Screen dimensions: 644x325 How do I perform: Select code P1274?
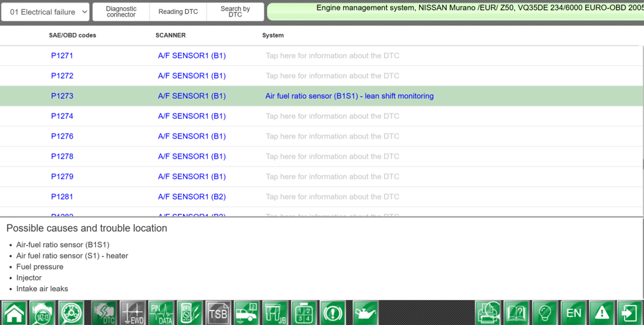click(x=62, y=116)
